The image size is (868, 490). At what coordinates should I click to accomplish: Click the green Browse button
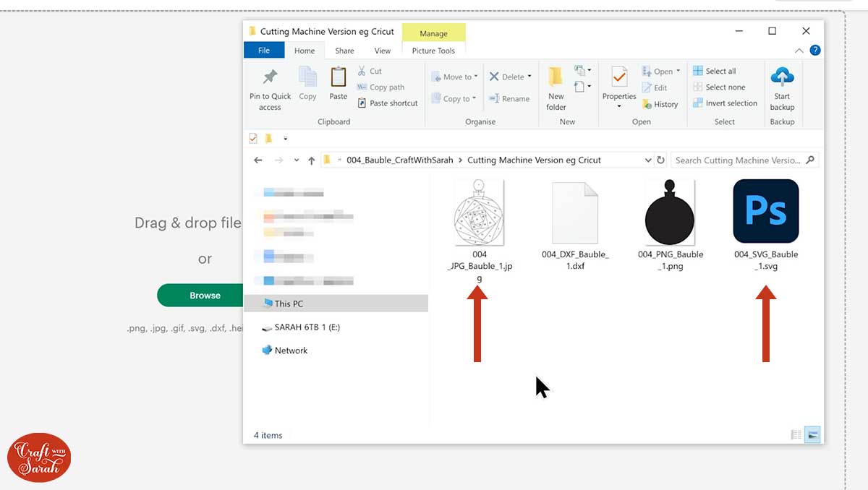point(205,295)
